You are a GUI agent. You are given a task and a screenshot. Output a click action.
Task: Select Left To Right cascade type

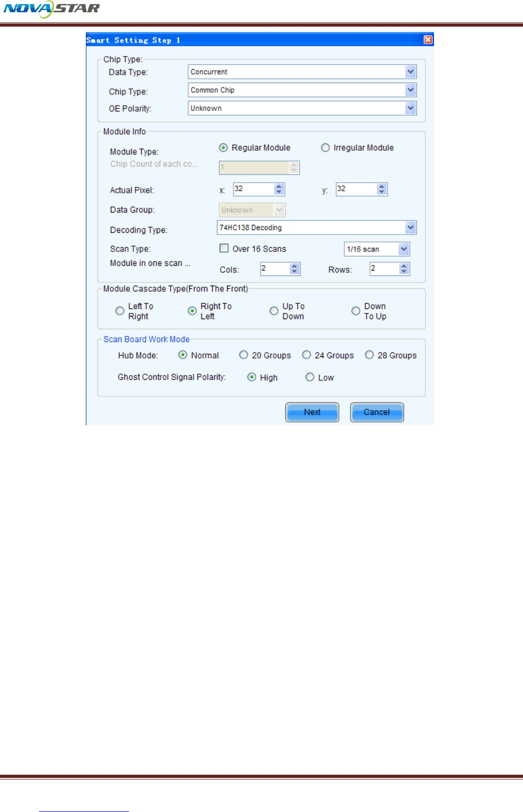point(120,311)
